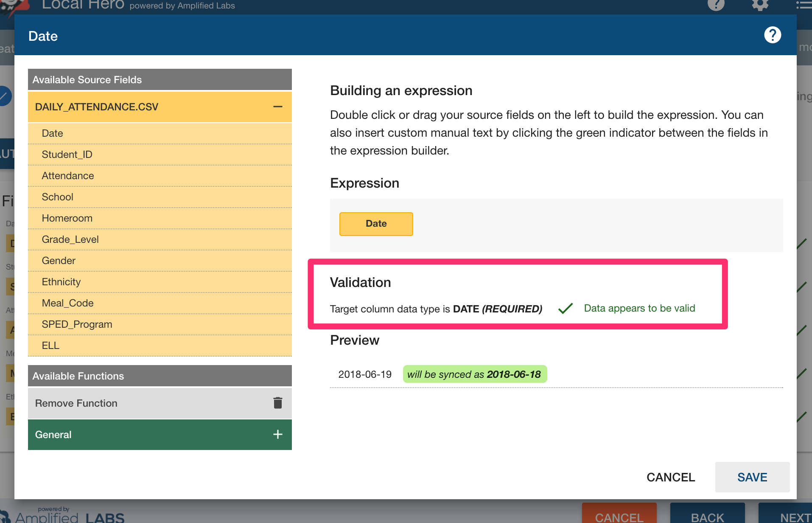Collapse the DAILY_ATTENDANCE.CSV section with minus icon
812x523 pixels.
(x=278, y=107)
